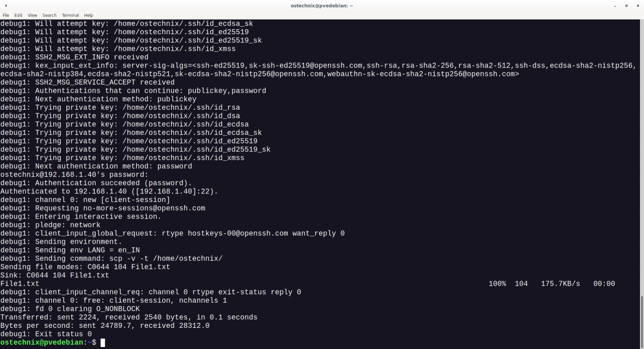644x349 pixels.
Task: Click the Exit status 0 debug line
Action: (45, 333)
